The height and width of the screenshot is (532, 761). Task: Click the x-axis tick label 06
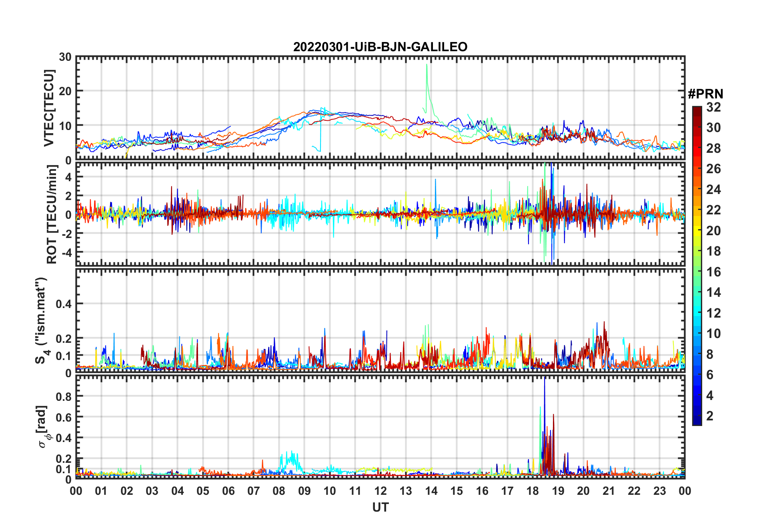(228, 491)
